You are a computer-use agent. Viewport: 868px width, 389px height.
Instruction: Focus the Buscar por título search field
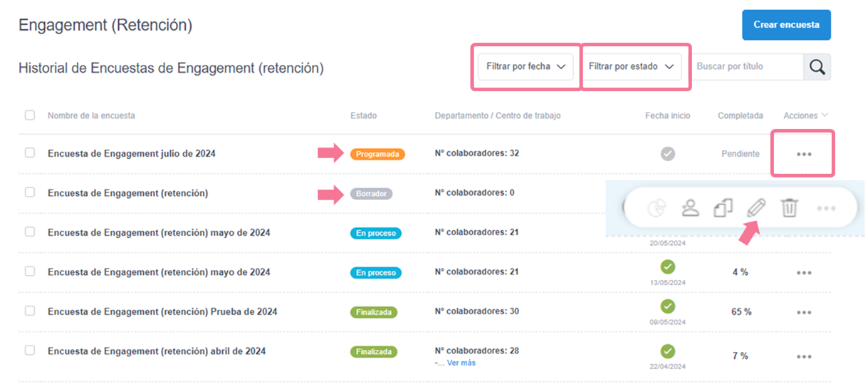[746, 66]
